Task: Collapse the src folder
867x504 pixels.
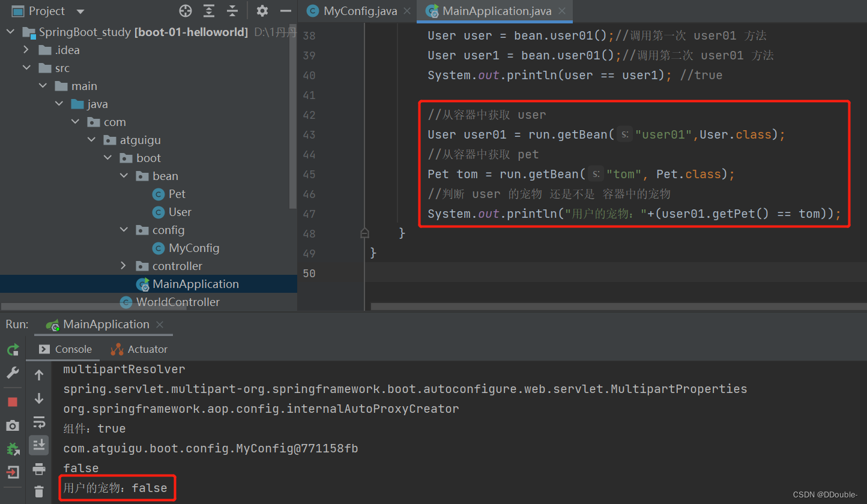Action: click(26, 68)
